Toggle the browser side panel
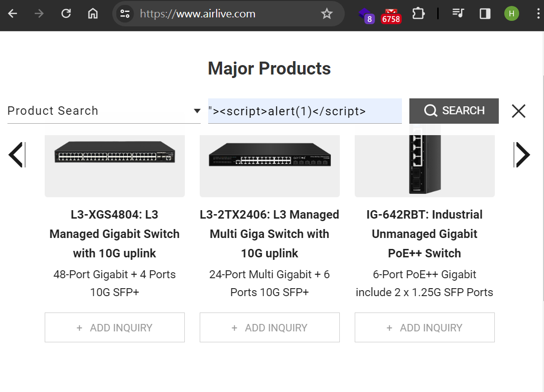 point(485,14)
